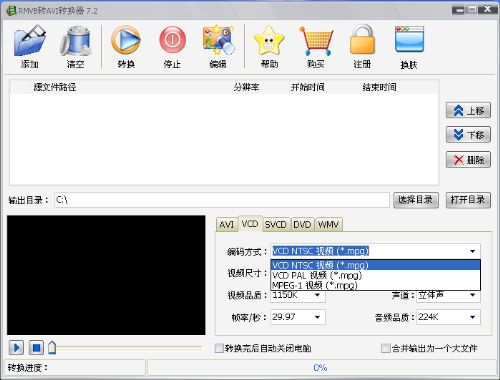Click the 购买 shopping cart icon

tap(316, 41)
